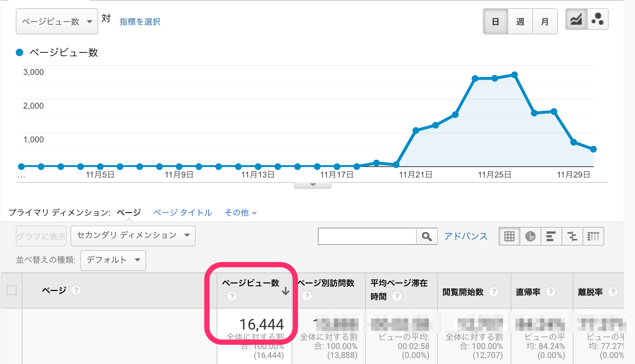Switch to the 週 time granularity tab

[520, 21]
